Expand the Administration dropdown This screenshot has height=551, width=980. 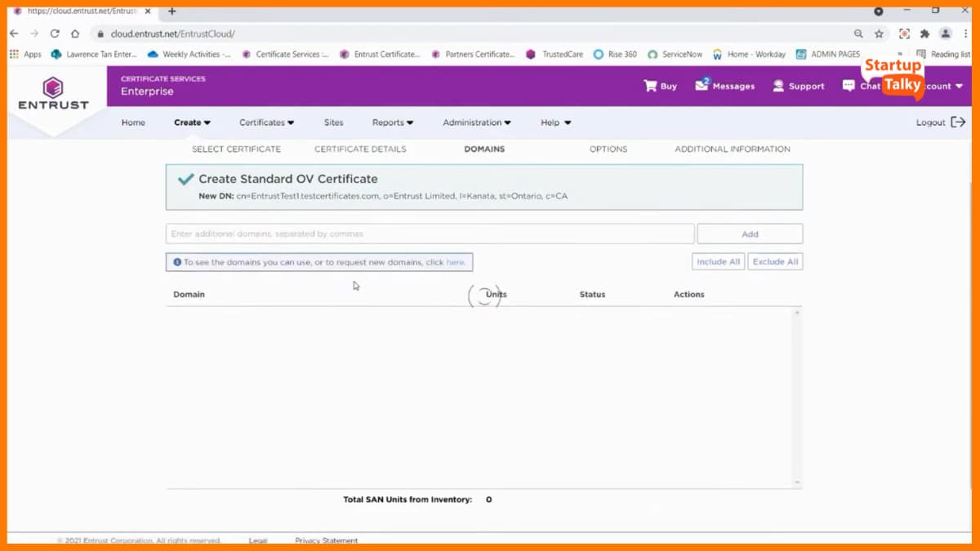[x=476, y=122]
